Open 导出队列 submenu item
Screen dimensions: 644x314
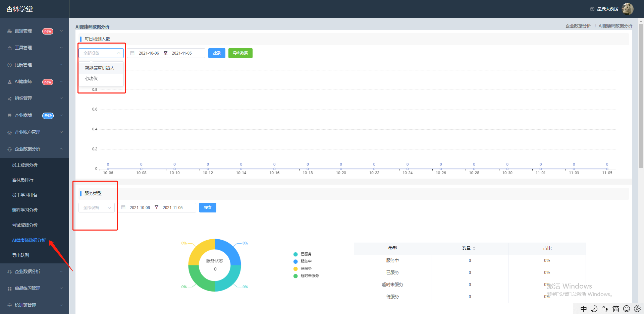tap(20, 255)
